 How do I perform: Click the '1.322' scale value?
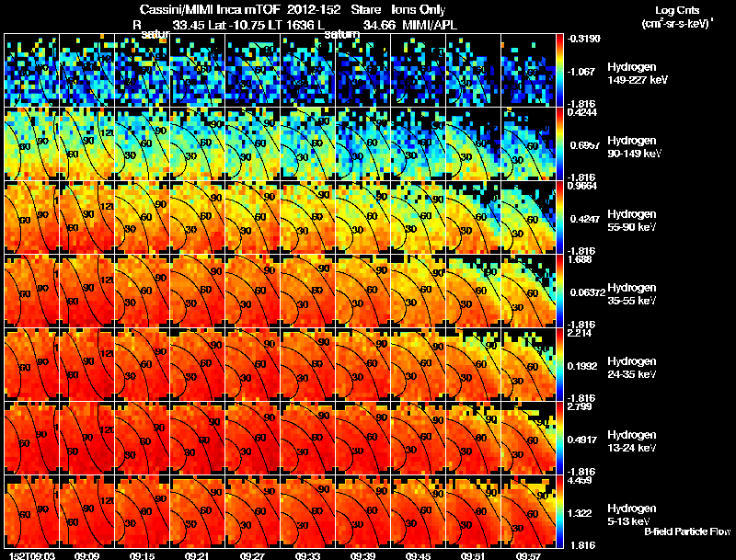click(x=580, y=514)
